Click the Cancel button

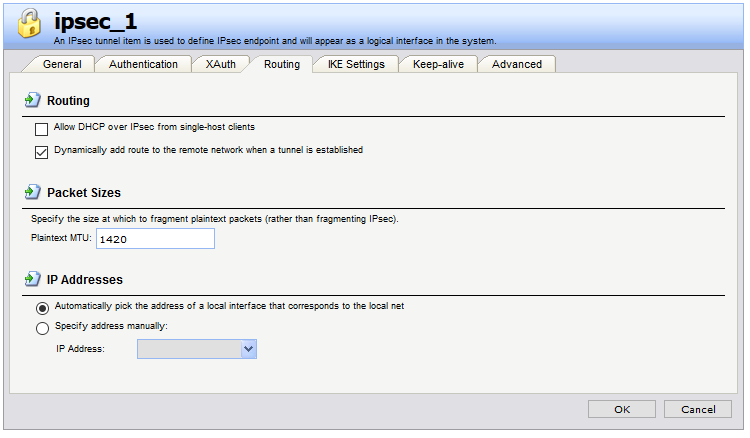(x=698, y=409)
